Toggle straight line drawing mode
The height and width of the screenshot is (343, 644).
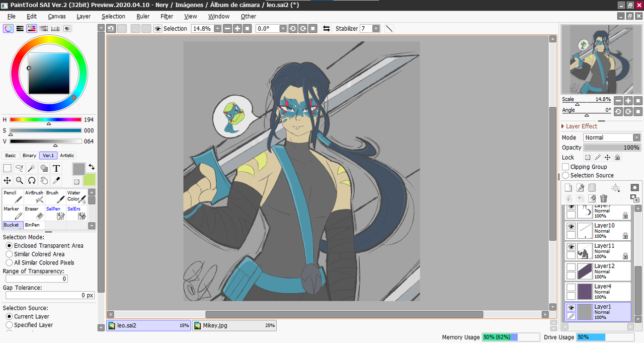(x=389, y=29)
